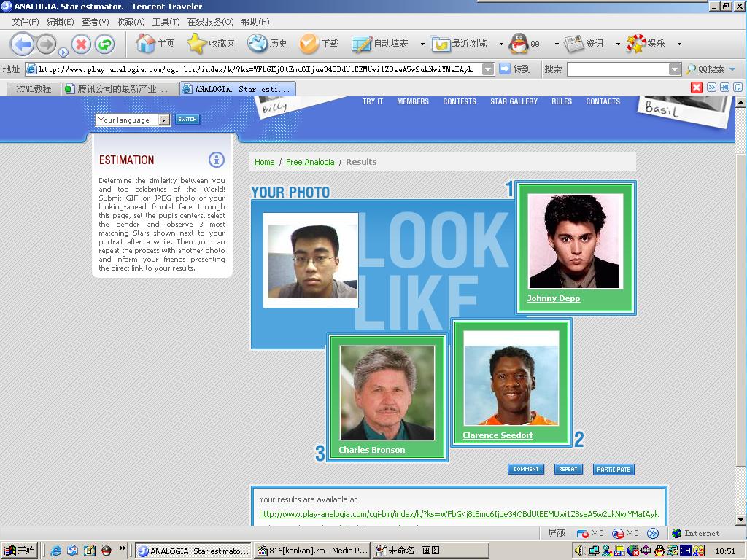Click the TRY IT nav link
This screenshot has width=747, height=560.
click(373, 101)
